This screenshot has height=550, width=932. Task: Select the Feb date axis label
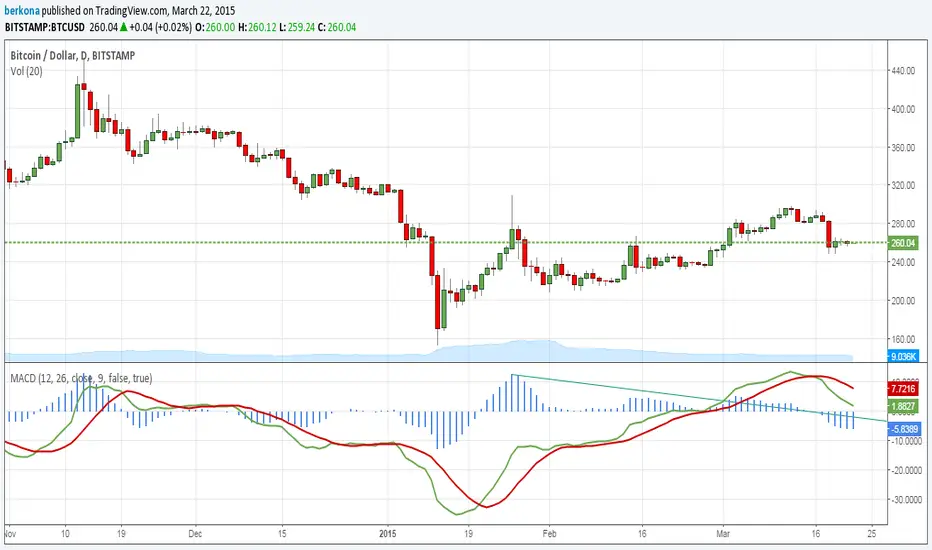[x=550, y=534]
